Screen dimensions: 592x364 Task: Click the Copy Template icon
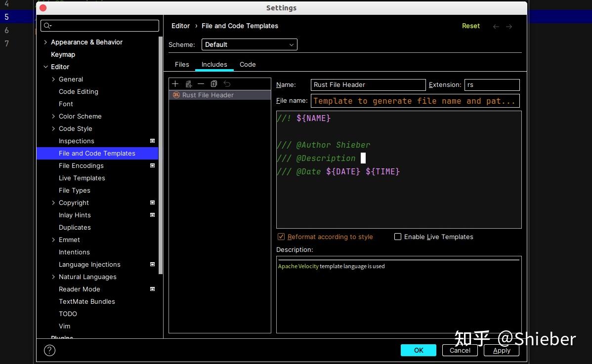click(x=214, y=84)
